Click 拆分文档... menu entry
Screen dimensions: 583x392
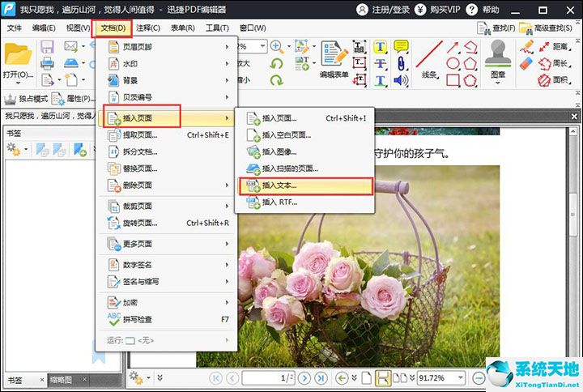point(167,151)
